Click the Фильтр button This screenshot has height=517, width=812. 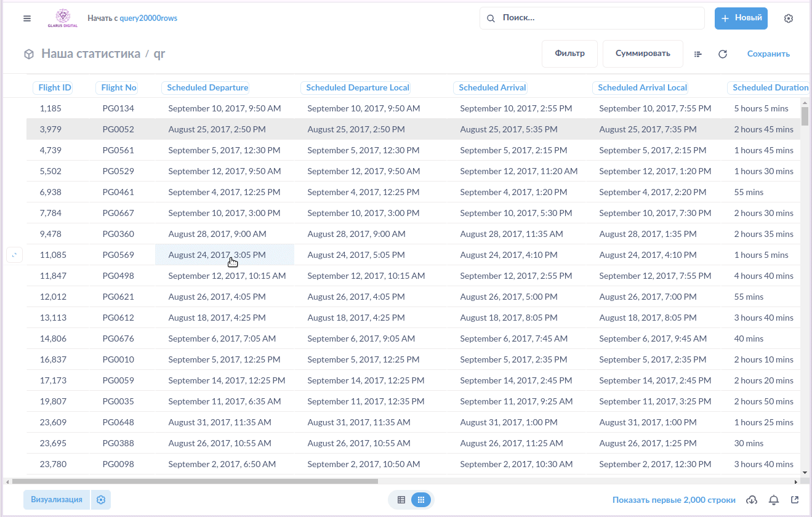click(569, 54)
